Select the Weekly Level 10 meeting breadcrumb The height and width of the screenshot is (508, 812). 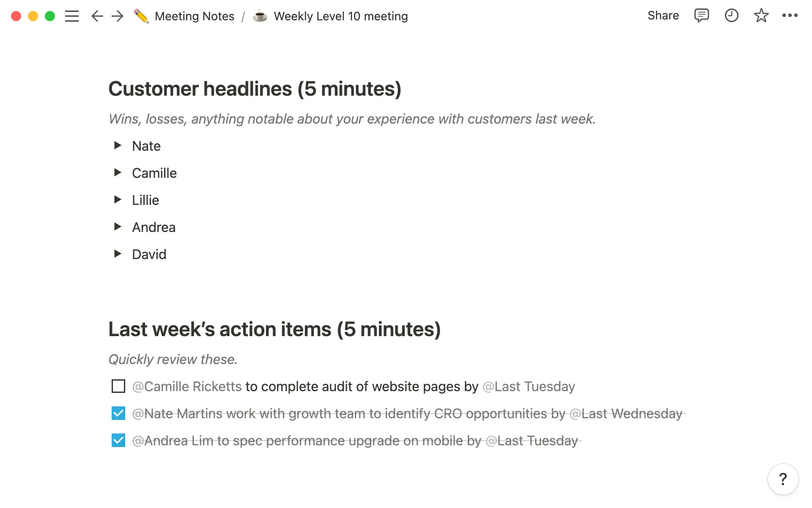pos(340,16)
